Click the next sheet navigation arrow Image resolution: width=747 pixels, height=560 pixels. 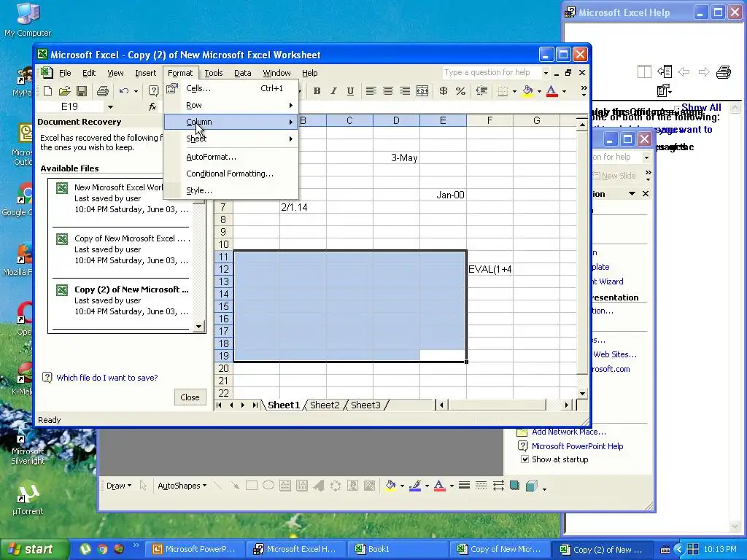(x=243, y=405)
